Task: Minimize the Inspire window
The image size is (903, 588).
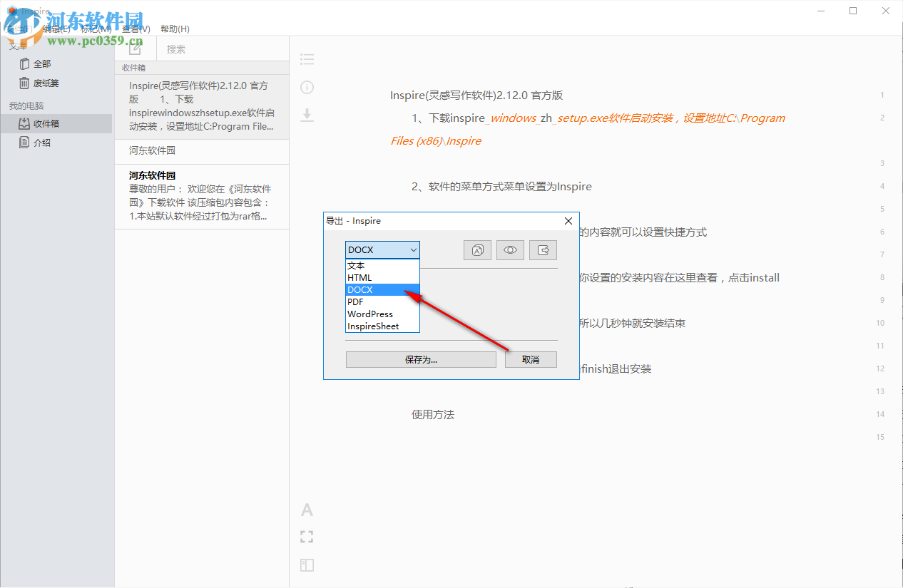Action: pyautogui.click(x=821, y=11)
